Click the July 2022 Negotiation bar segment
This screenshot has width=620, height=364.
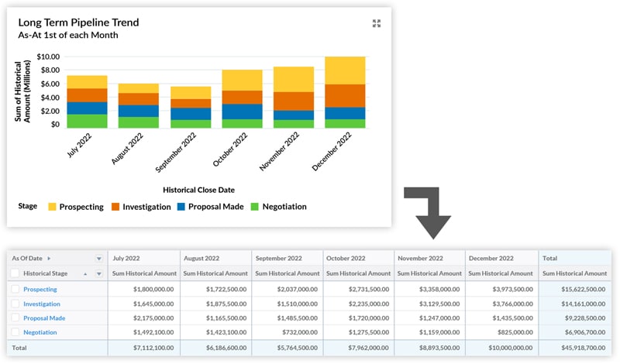click(87, 121)
